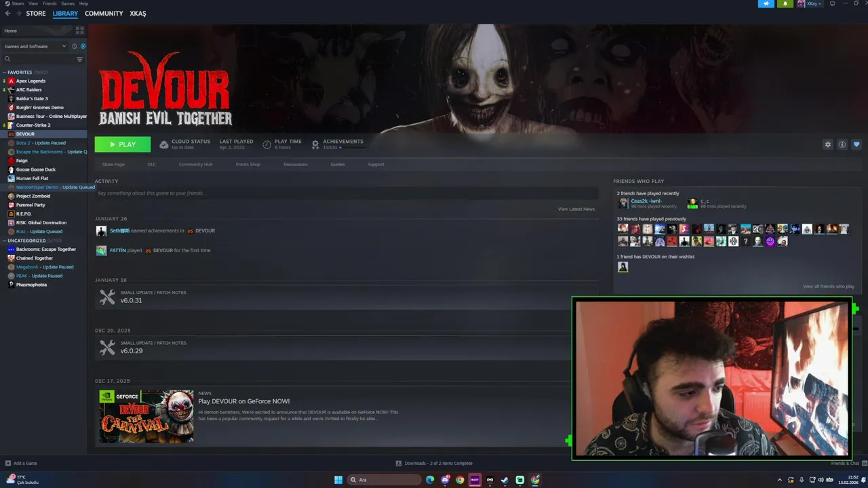
Task: Open the Friends menu
Action: click(50, 3)
